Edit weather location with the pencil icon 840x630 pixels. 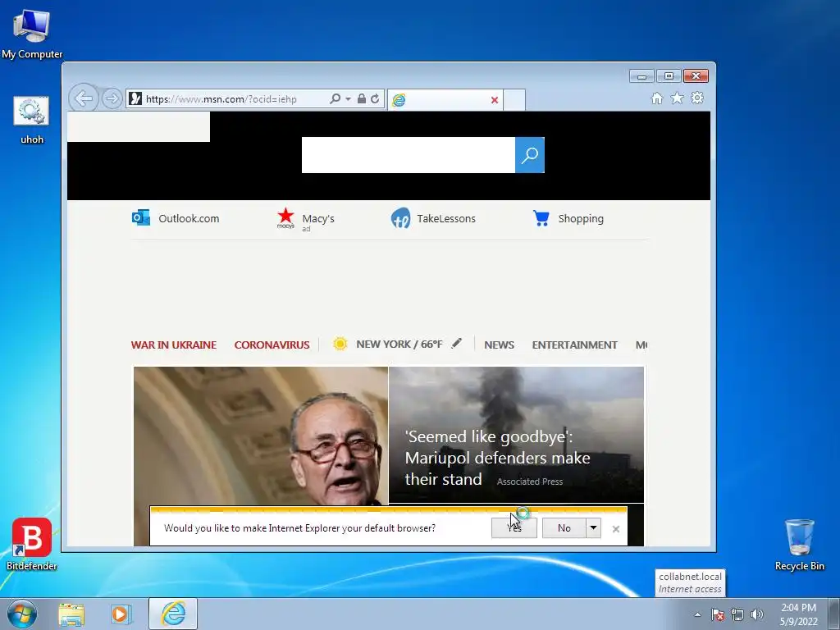(x=456, y=344)
